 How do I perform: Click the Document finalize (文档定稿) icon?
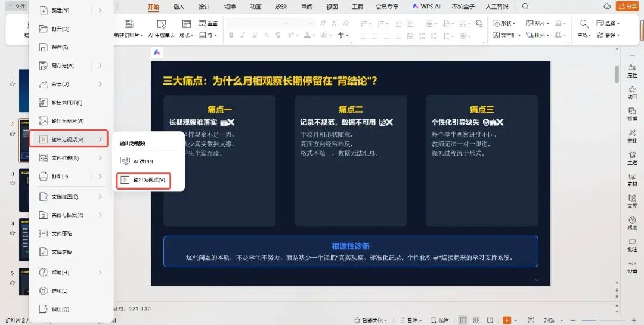pos(43,252)
